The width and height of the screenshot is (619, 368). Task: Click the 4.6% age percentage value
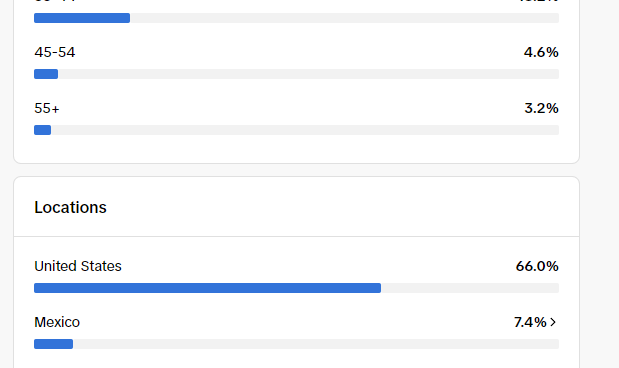pyautogui.click(x=541, y=52)
